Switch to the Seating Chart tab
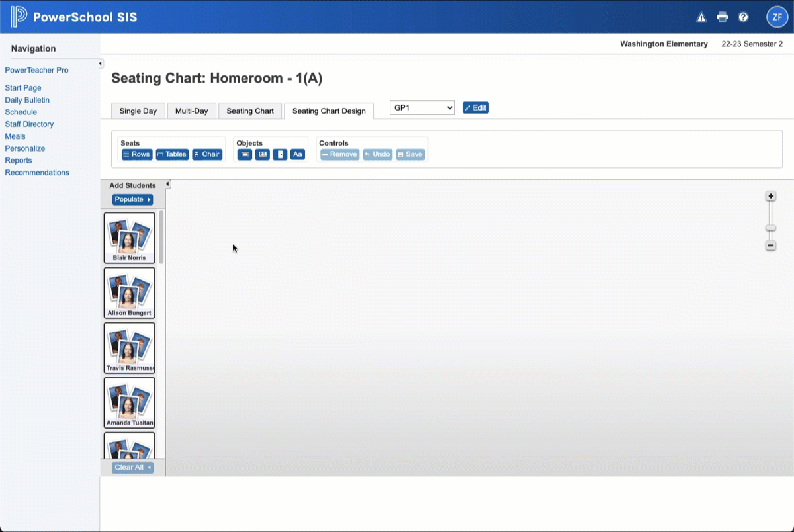794x532 pixels. pyautogui.click(x=250, y=111)
